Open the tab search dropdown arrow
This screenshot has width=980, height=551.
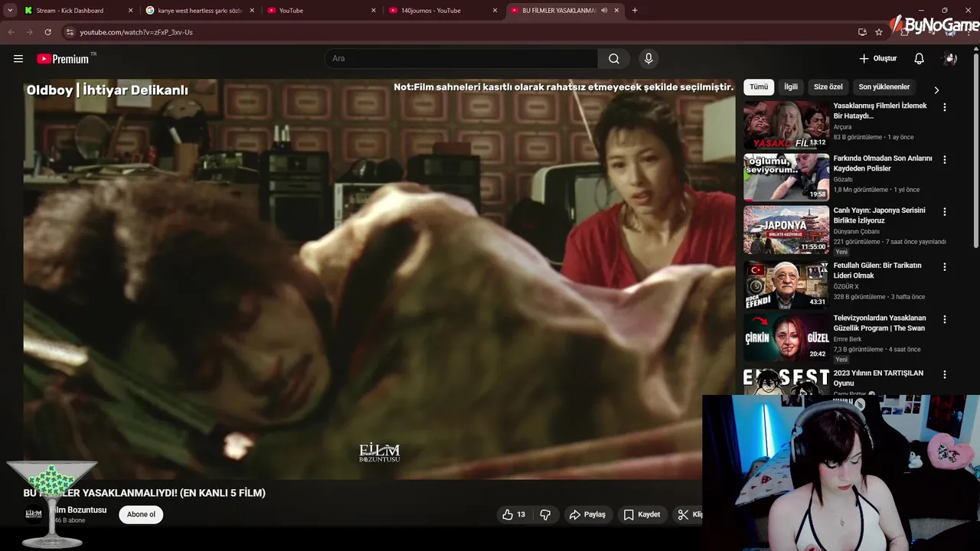click(x=9, y=11)
